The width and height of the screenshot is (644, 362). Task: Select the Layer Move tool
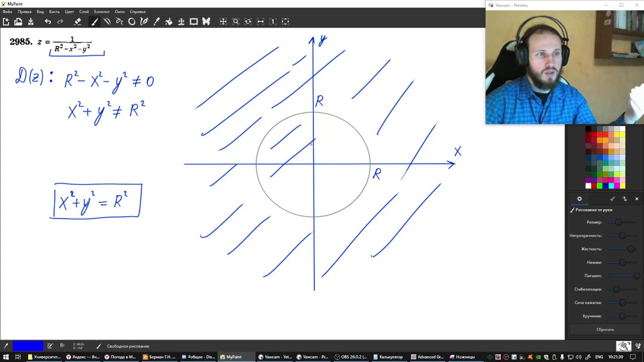coord(181,22)
